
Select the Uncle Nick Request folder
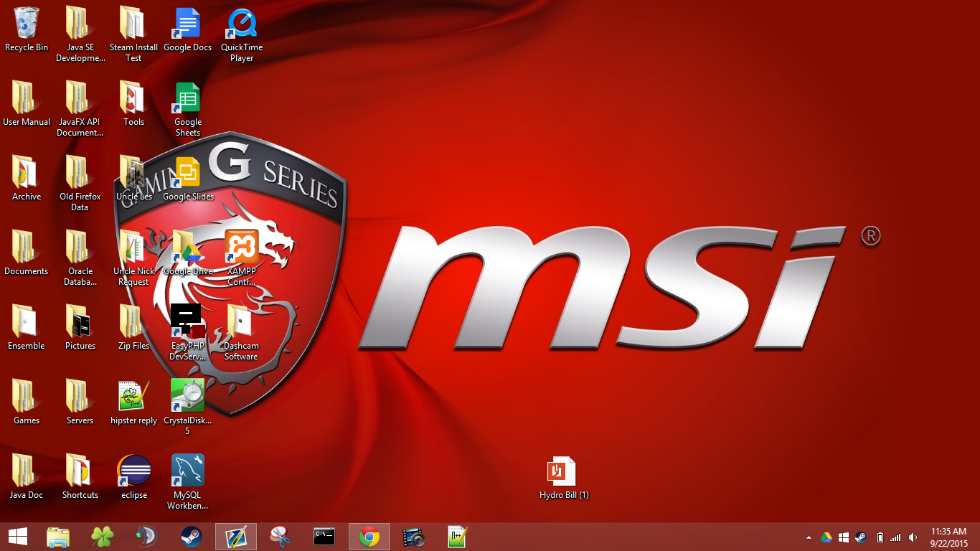click(x=134, y=258)
